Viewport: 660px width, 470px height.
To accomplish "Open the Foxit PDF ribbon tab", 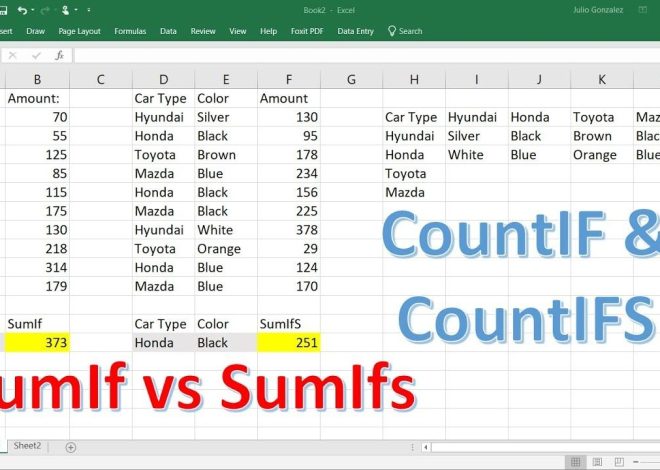I will (307, 31).
